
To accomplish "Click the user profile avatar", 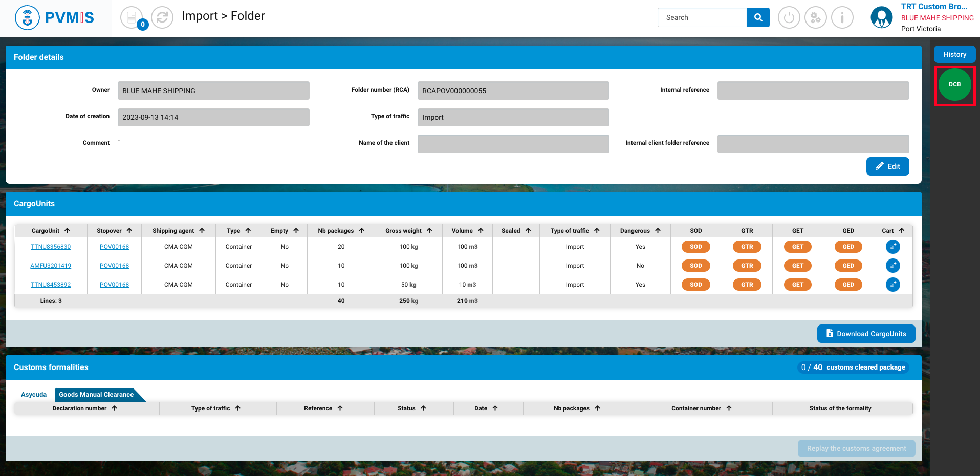I will click(x=881, y=18).
